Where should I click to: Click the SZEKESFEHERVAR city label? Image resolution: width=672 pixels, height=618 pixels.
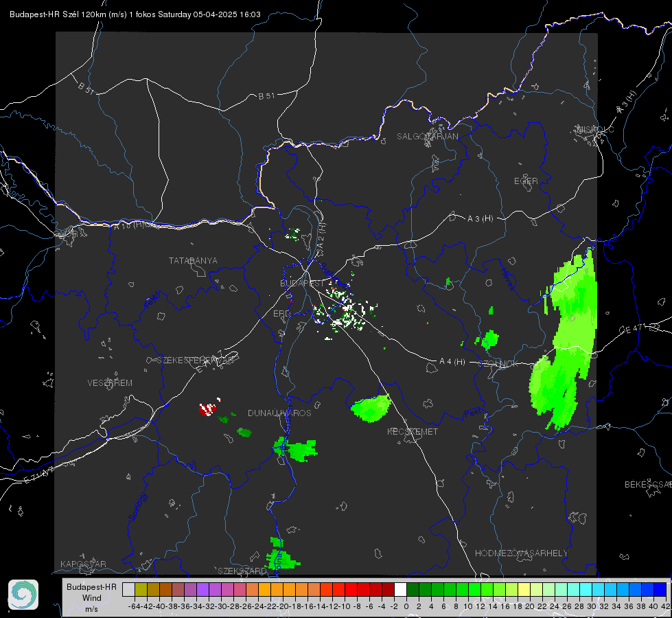click(195, 360)
